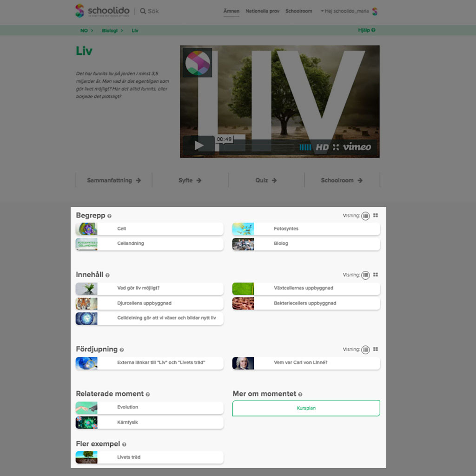Image resolution: width=476 pixels, height=476 pixels.
Task: Click the Kursplan button
Action: [x=306, y=408]
